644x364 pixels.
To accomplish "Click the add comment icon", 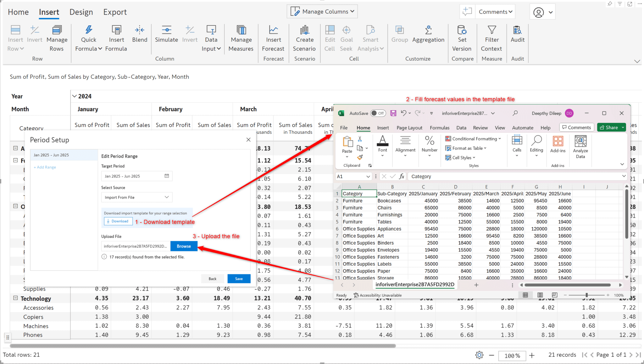I will (467, 12).
